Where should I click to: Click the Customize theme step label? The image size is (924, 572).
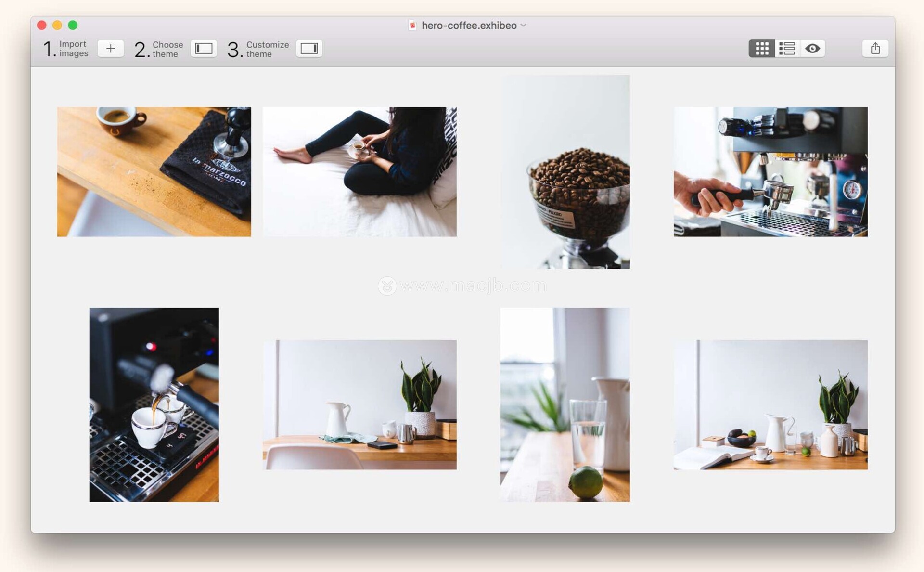[x=267, y=49]
